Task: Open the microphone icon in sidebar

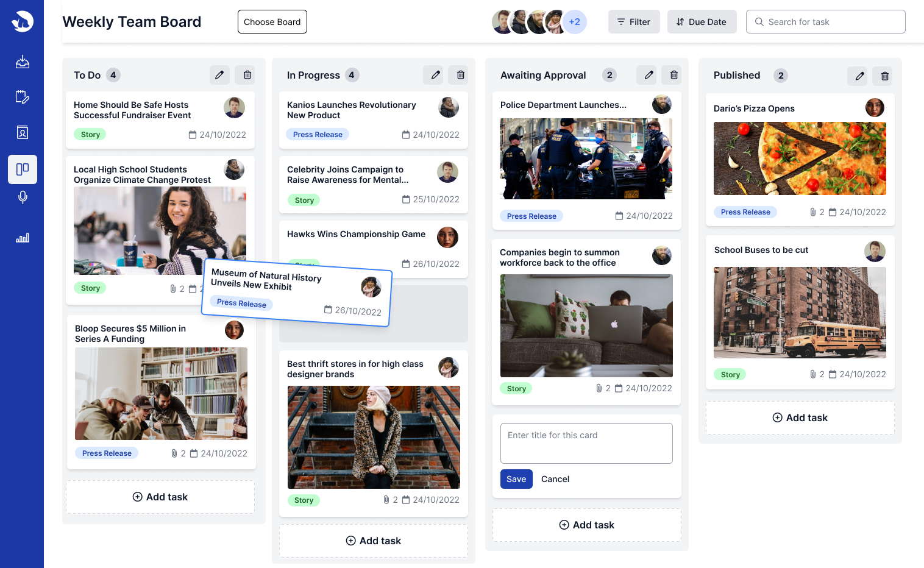Action: (x=23, y=197)
